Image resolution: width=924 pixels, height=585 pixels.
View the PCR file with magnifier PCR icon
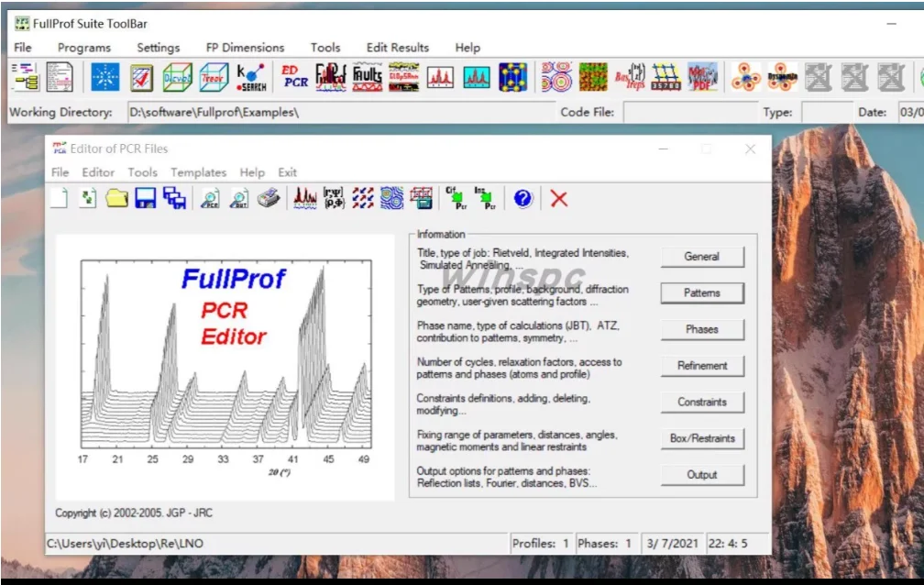coord(211,198)
